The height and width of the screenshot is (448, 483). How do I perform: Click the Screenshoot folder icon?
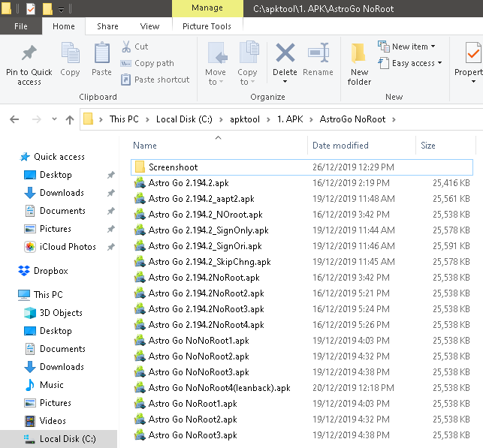coord(140,167)
